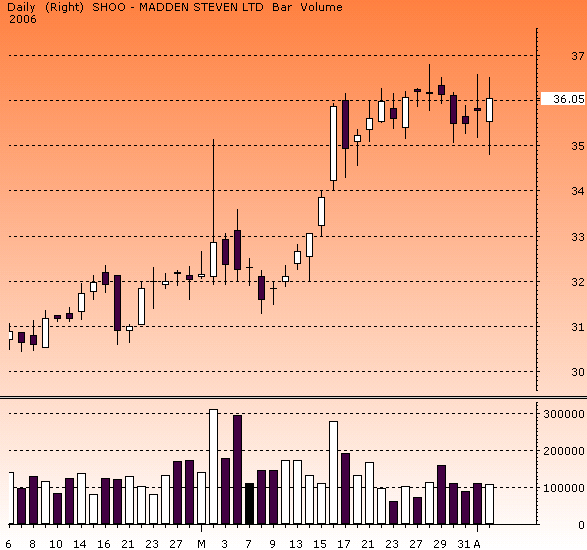Image resolution: width=587 pixels, height=550 pixels.
Task: Click the 30 price axis label
Action: pyautogui.click(x=577, y=372)
